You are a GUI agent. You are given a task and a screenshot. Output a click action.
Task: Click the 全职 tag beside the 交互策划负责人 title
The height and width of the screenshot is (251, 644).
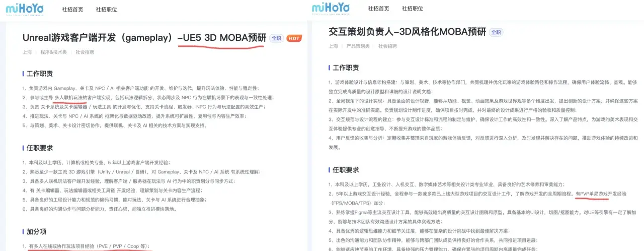[496, 32]
